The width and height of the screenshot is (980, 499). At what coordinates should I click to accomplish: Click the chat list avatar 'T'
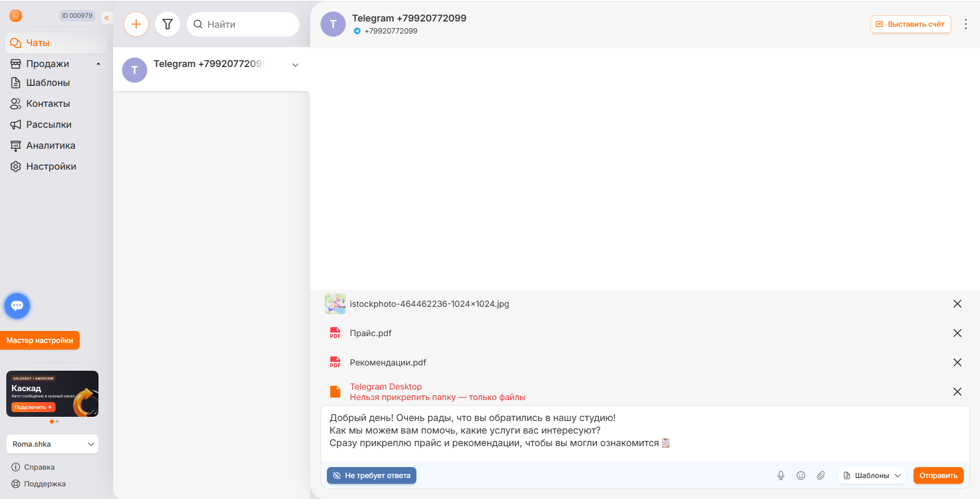[x=135, y=70]
